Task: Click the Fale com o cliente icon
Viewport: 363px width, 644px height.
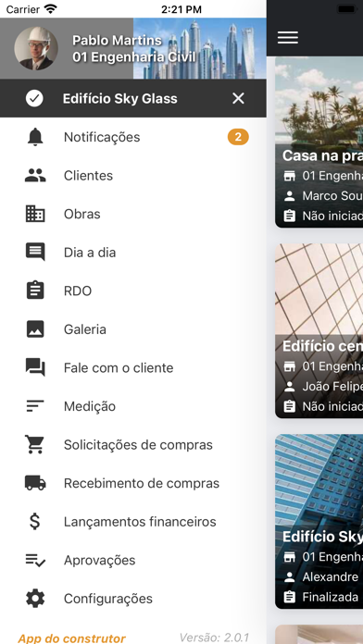Action: (35, 367)
